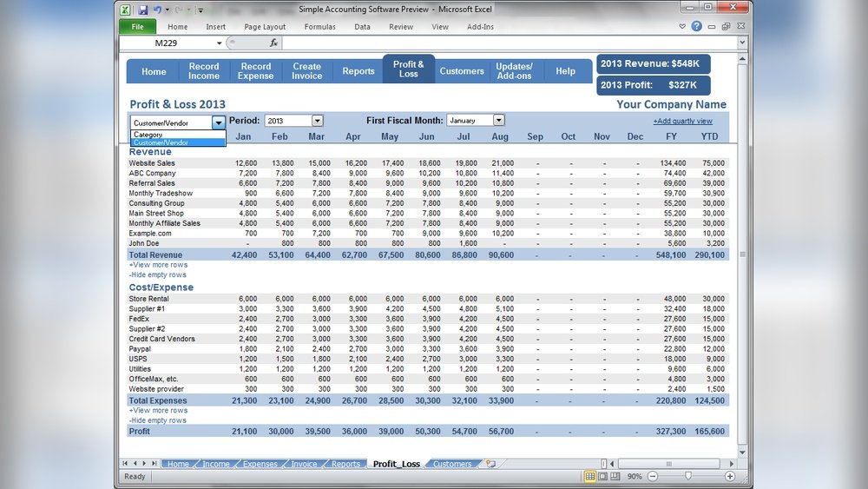Click the +Add quartly view link

click(682, 122)
